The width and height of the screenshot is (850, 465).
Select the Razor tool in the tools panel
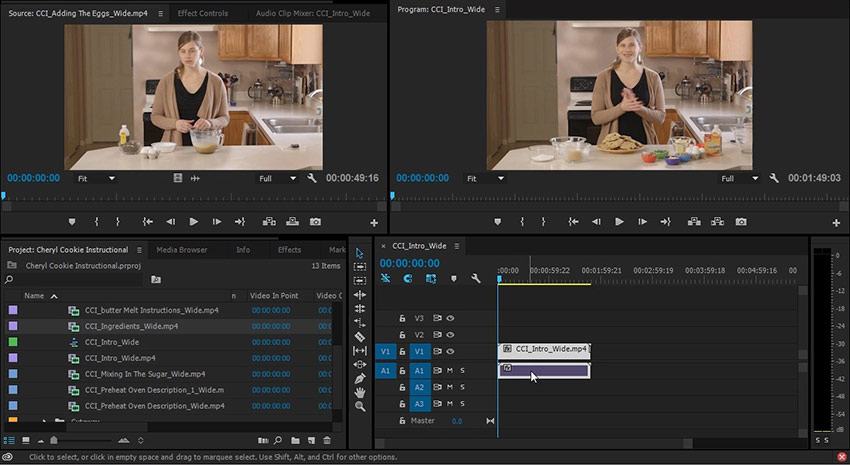[360, 337]
